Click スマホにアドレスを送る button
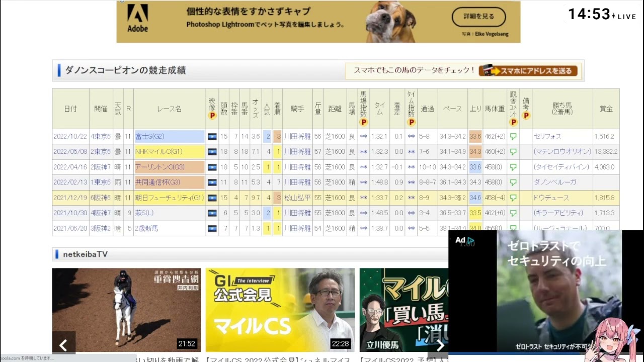The image size is (644, 362). tap(529, 71)
